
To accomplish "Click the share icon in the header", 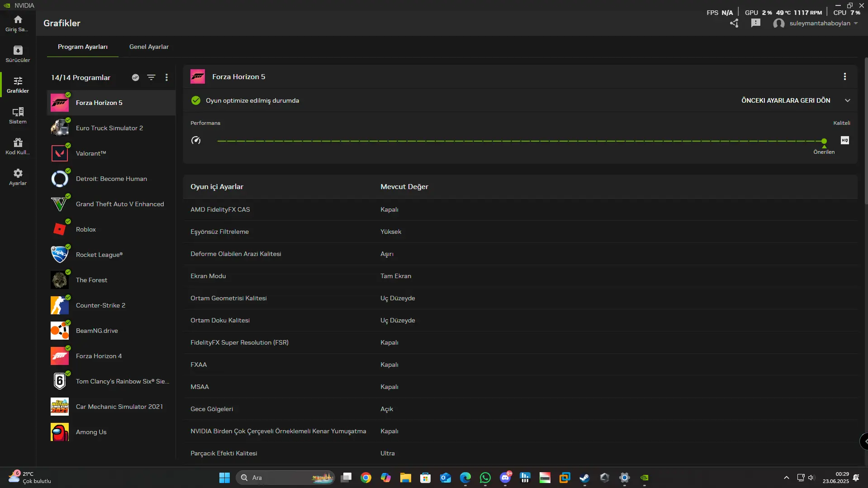I will click(734, 23).
